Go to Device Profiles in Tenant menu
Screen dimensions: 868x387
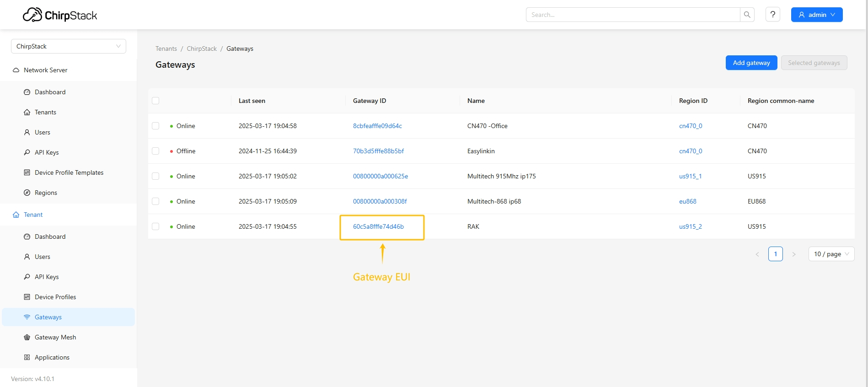(x=55, y=297)
